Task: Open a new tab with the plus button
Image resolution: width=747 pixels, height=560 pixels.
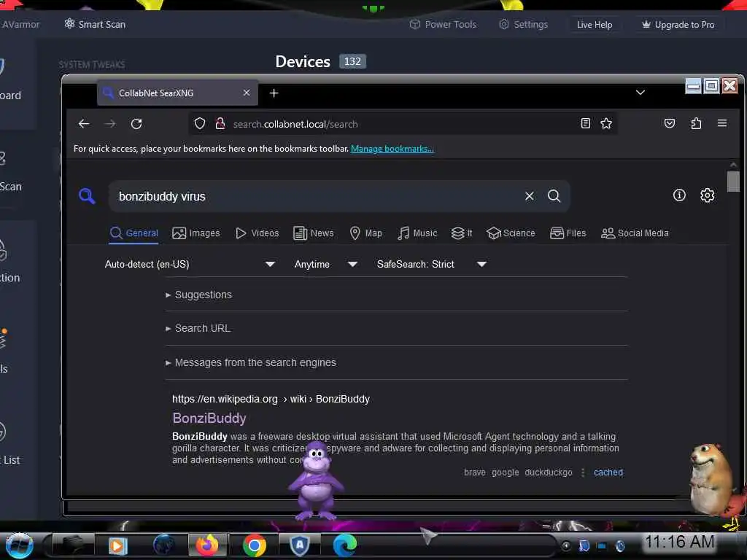Action: (x=274, y=93)
